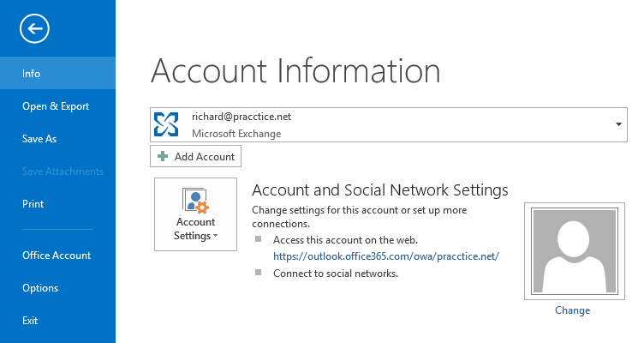Click the Change photo link

point(573,310)
